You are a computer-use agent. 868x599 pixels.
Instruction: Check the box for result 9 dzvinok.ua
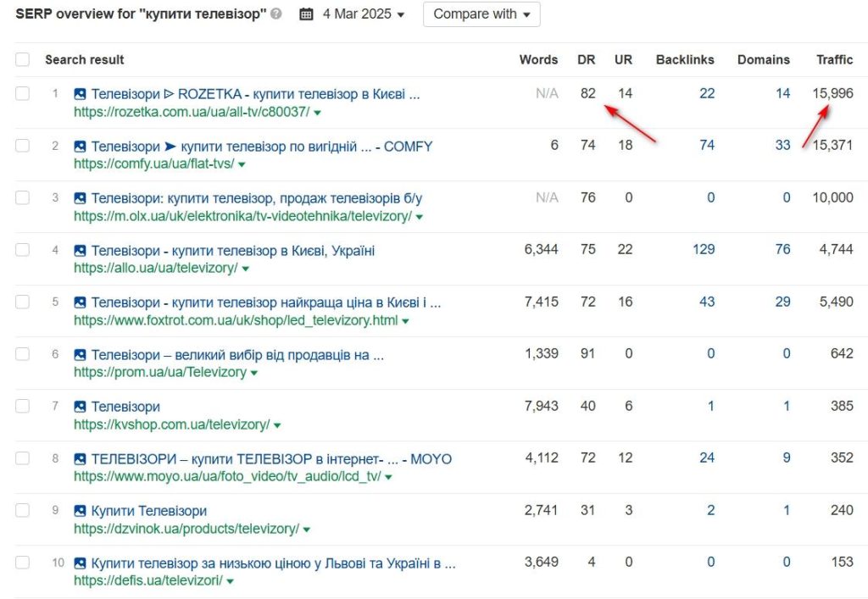point(22,510)
